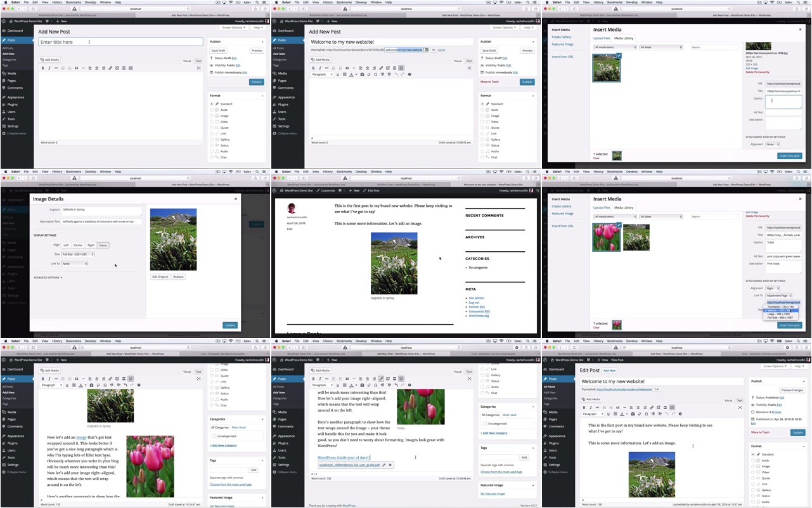Click Preview Changes in the Edit Post window
Screen dimensions: 812x508
tap(792, 390)
